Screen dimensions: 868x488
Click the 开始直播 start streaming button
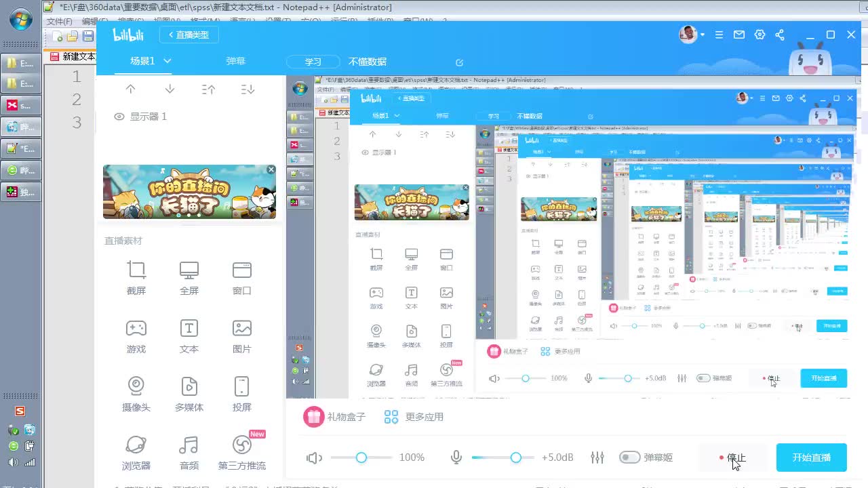coord(812,457)
